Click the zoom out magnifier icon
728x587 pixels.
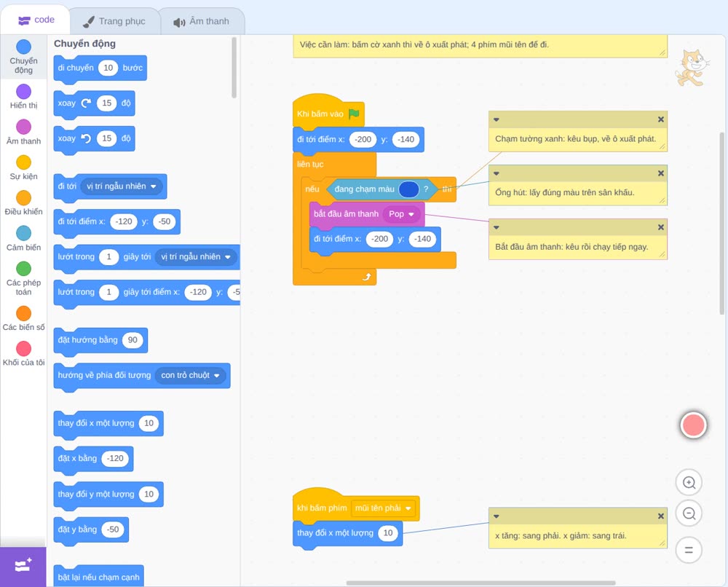(x=689, y=513)
